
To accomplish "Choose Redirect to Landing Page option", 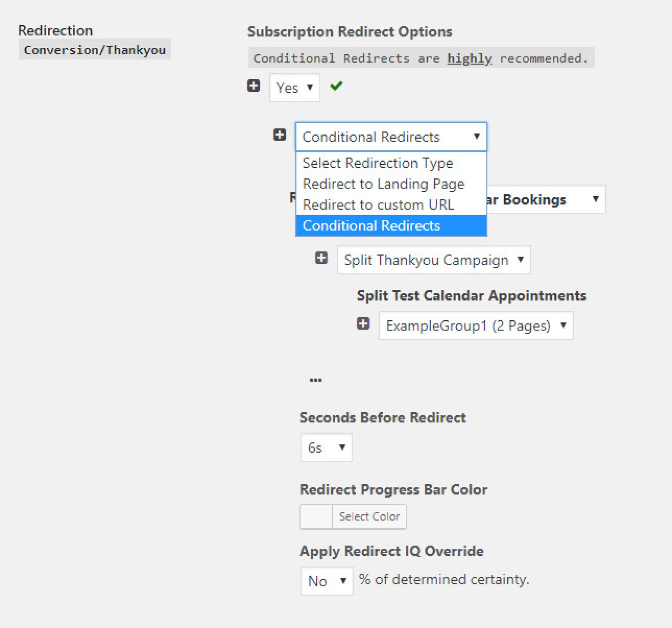I will point(383,184).
